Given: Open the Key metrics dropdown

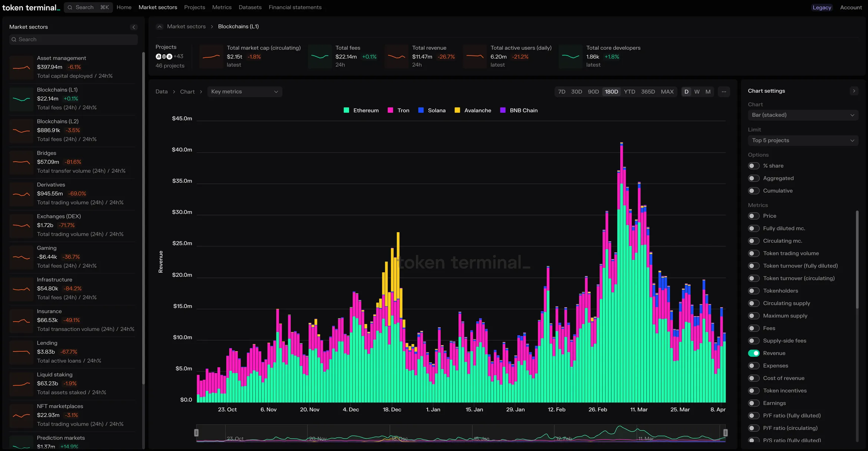Looking at the screenshot, I should pyautogui.click(x=244, y=92).
